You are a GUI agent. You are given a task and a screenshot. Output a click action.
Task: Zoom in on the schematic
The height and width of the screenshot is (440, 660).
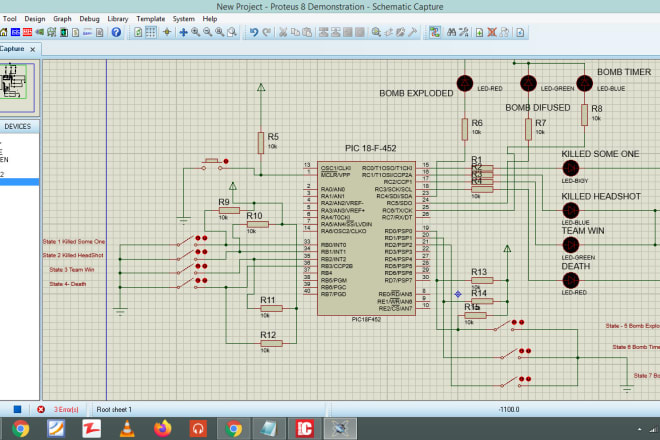195,32
